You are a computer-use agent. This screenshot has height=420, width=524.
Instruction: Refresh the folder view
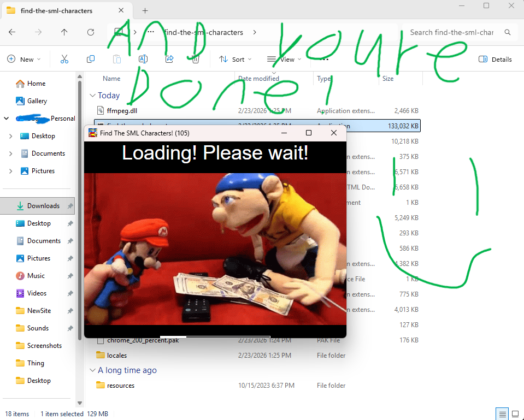(91, 32)
